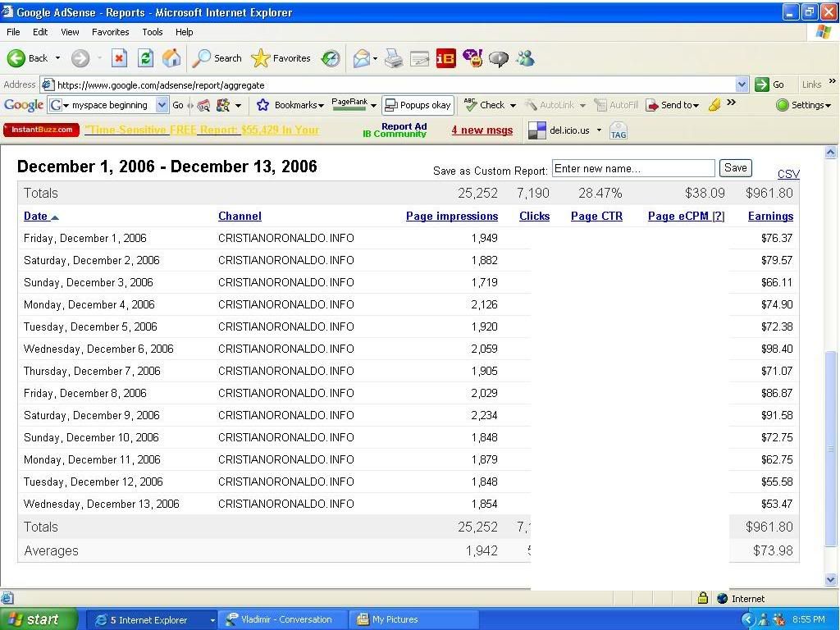The image size is (840, 630).
Task: Open Google toolbar Settings dropdown
Action: (x=804, y=105)
